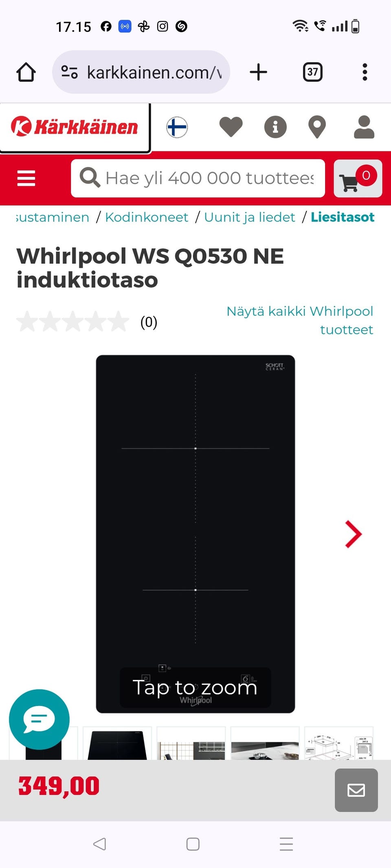Open the browser home page icon

[26, 72]
